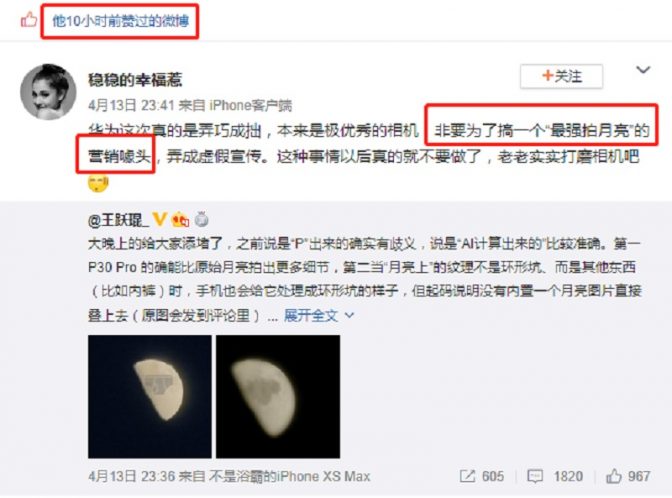
Task: Open the comments bubble icon
Action: point(535,476)
